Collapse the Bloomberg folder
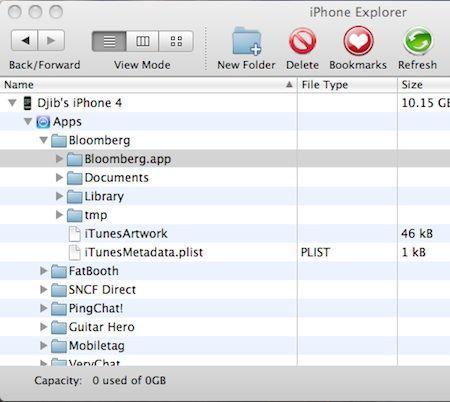 (x=44, y=140)
